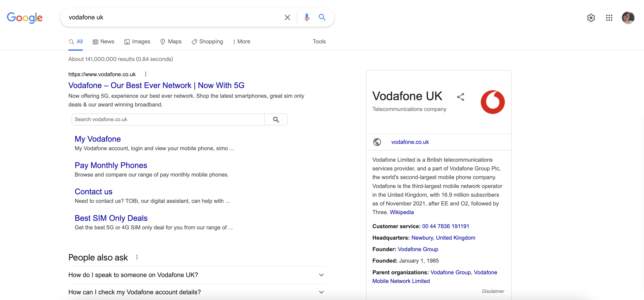Share the Vodafone UK knowledge panel
The height and width of the screenshot is (300, 644).
[461, 97]
